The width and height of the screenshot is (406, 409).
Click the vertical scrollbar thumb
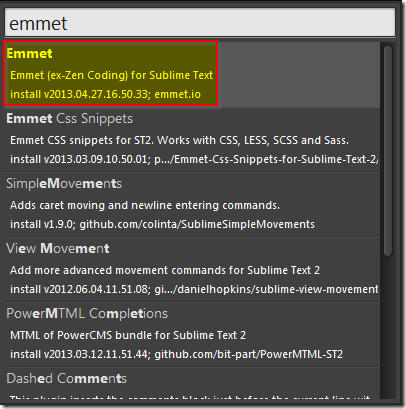coord(388,151)
